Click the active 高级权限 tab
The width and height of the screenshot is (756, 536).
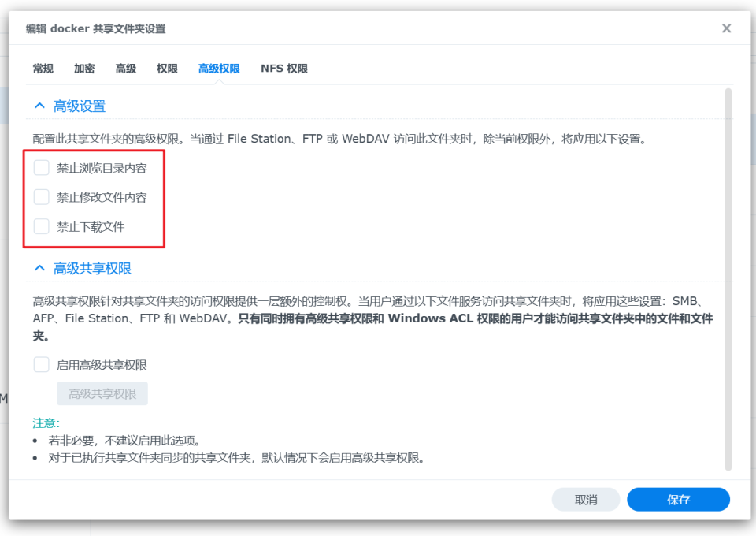(219, 69)
